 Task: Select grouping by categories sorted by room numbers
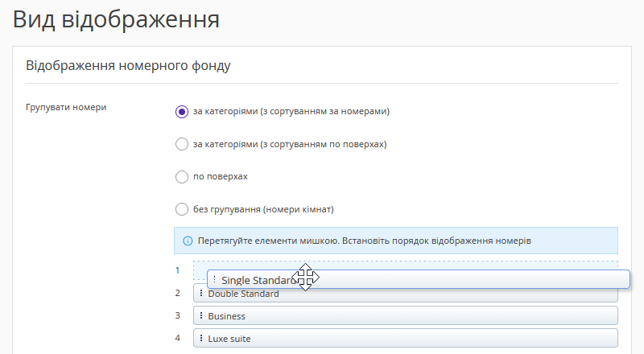[181, 112]
